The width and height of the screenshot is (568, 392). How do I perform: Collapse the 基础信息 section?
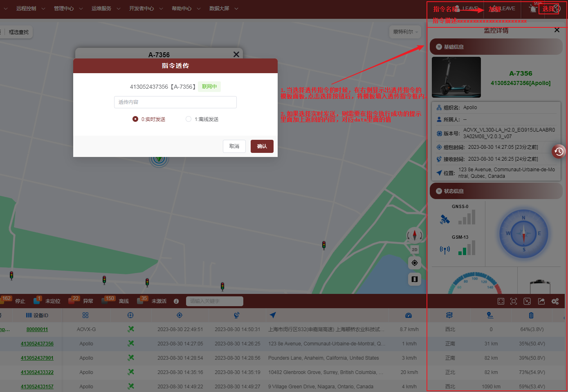pyautogui.click(x=439, y=47)
